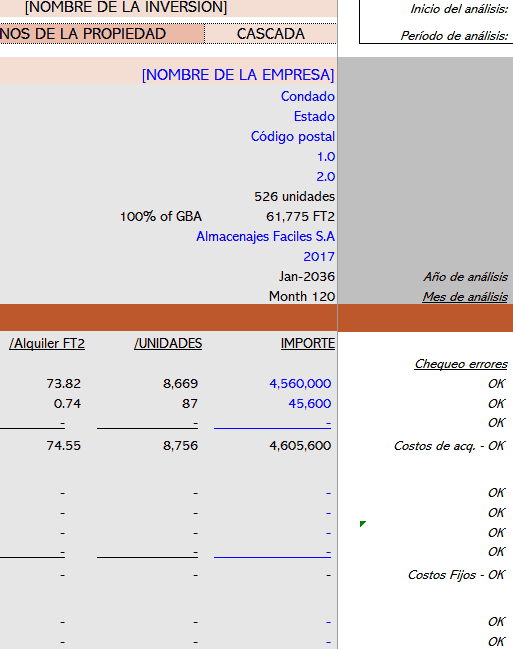Select the blue 4,560,000 amount cell
The image size is (513, 649).
(300, 384)
